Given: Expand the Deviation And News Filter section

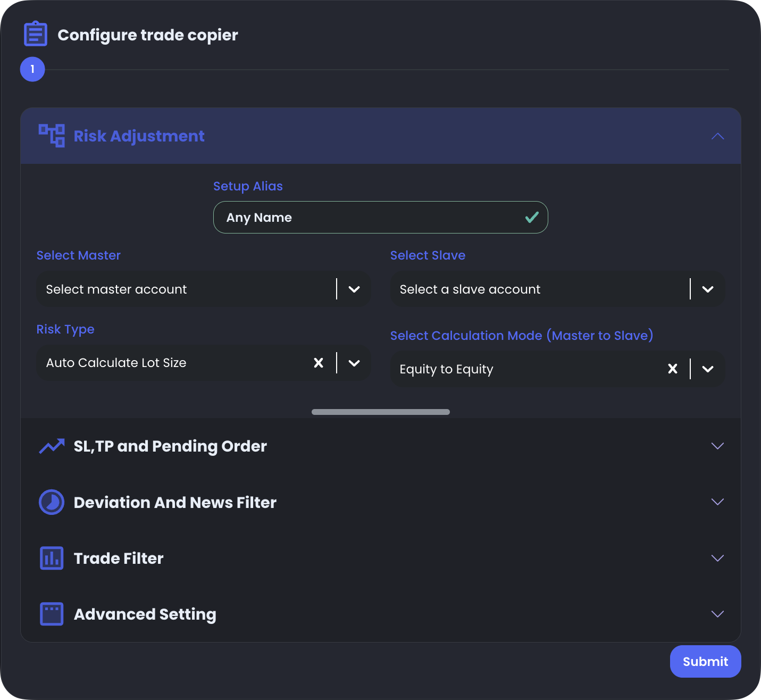Looking at the screenshot, I should click(x=717, y=502).
